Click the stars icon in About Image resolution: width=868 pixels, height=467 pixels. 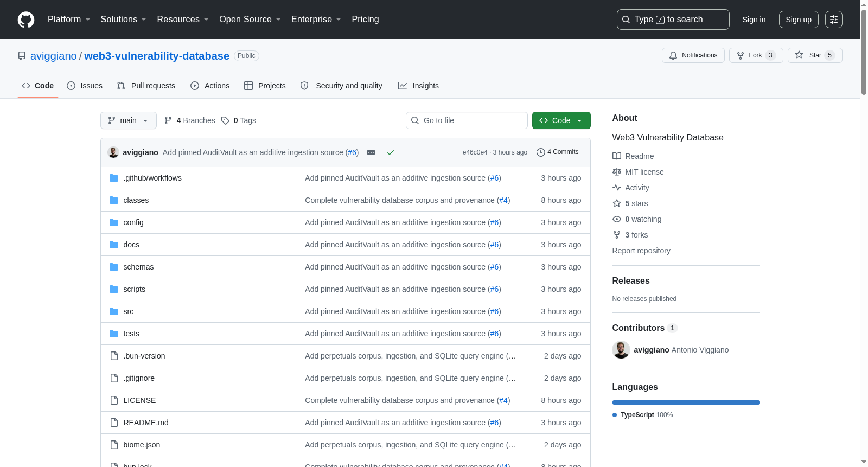point(617,203)
